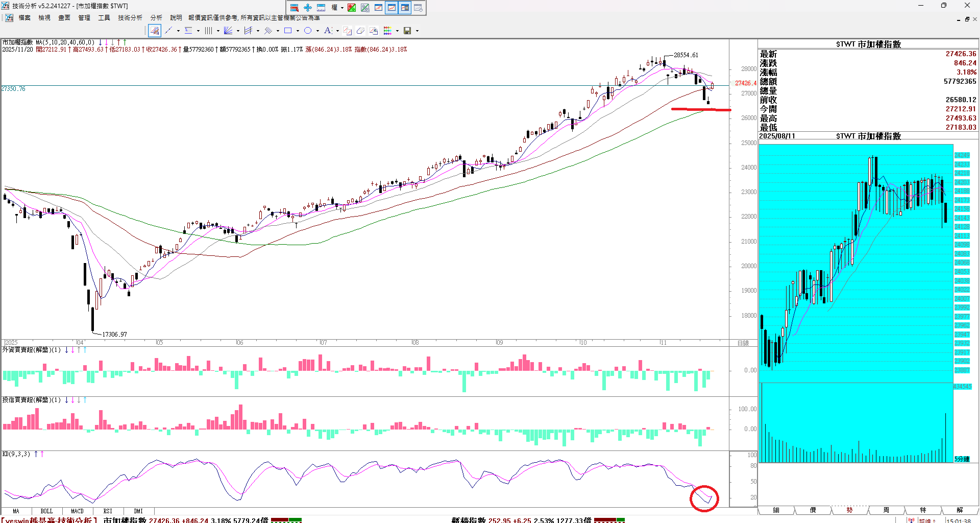Click the BOLL indicator tab
980x523 pixels.
pyautogui.click(x=46, y=511)
